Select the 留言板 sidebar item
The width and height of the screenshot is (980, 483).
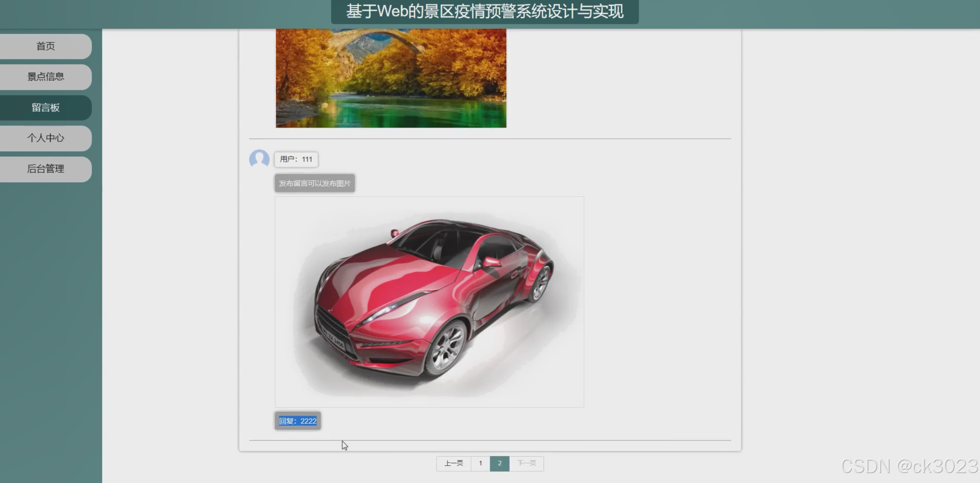[x=46, y=108]
